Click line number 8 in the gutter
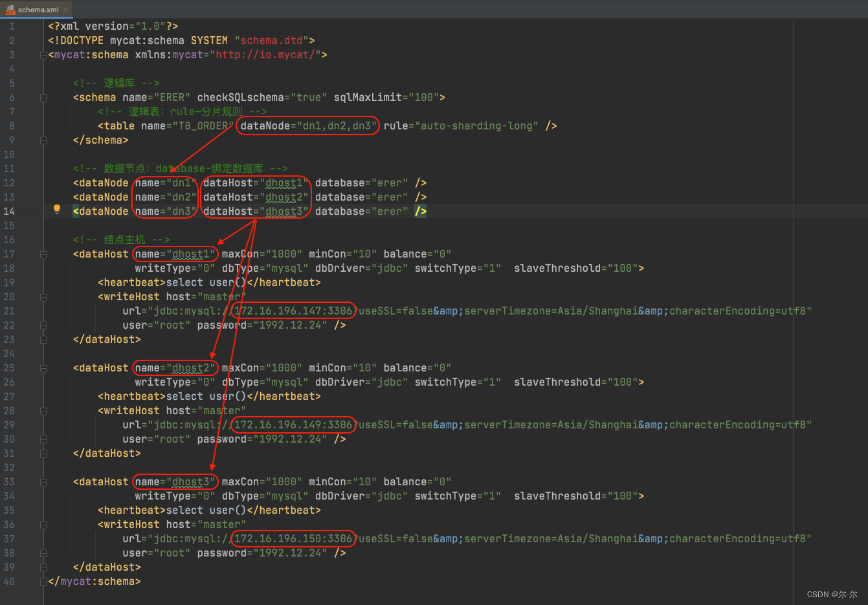The width and height of the screenshot is (868, 605). pos(12,126)
